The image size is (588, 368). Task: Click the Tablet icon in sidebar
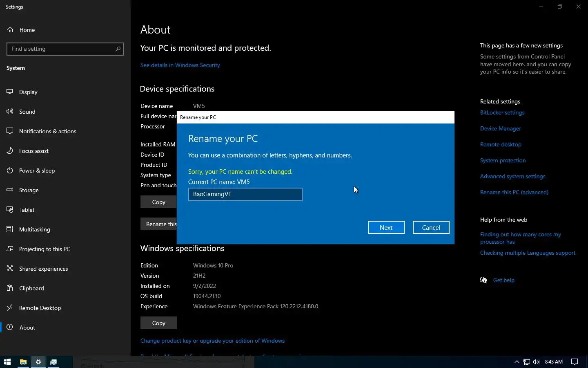(x=10, y=210)
